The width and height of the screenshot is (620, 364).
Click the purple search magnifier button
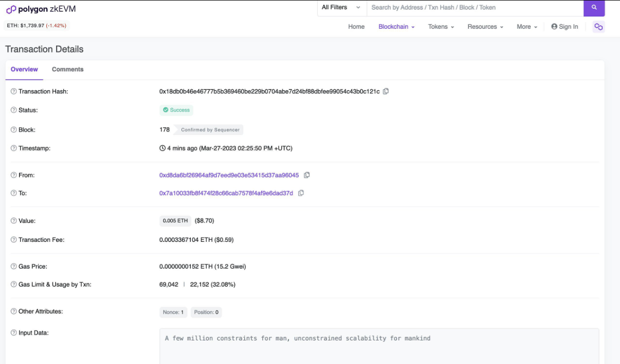pos(594,8)
